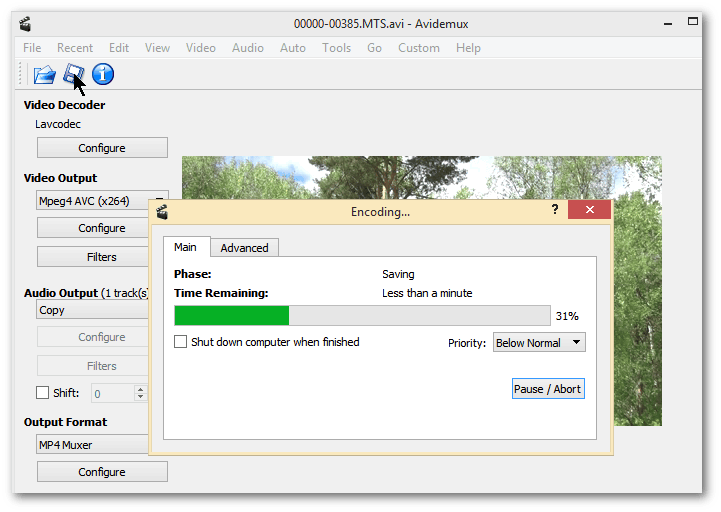The image size is (721, 512).
Task: Open the file Information icon
Action: (103, 74)
